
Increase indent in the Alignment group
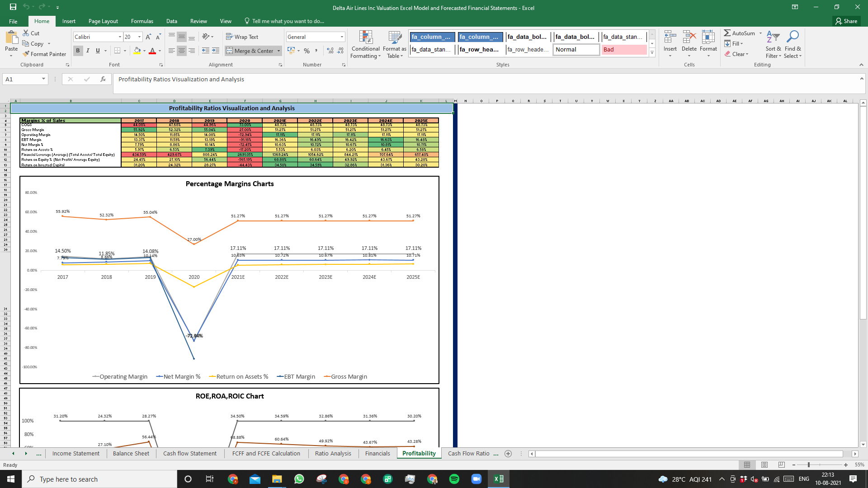coord(216,51)
